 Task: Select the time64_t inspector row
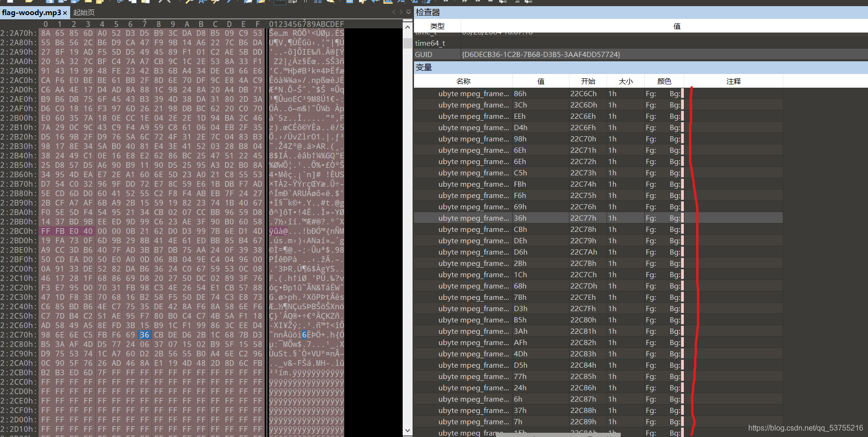(641, 43)
